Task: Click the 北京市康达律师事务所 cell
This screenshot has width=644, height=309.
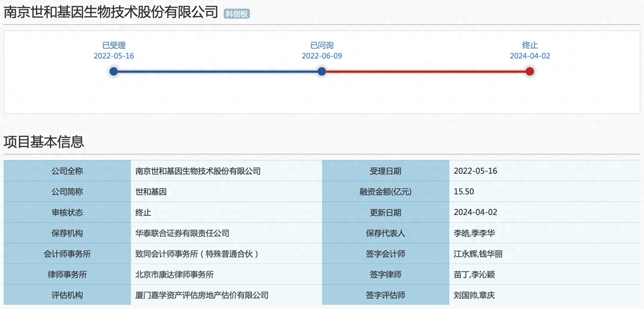Action: click(174, 274)
